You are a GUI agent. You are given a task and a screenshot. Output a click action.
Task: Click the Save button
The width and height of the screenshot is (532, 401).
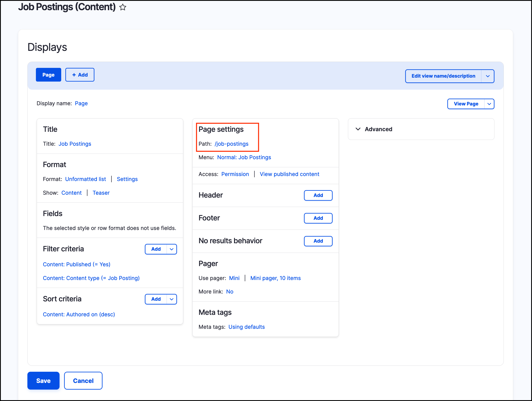[43, 380]
